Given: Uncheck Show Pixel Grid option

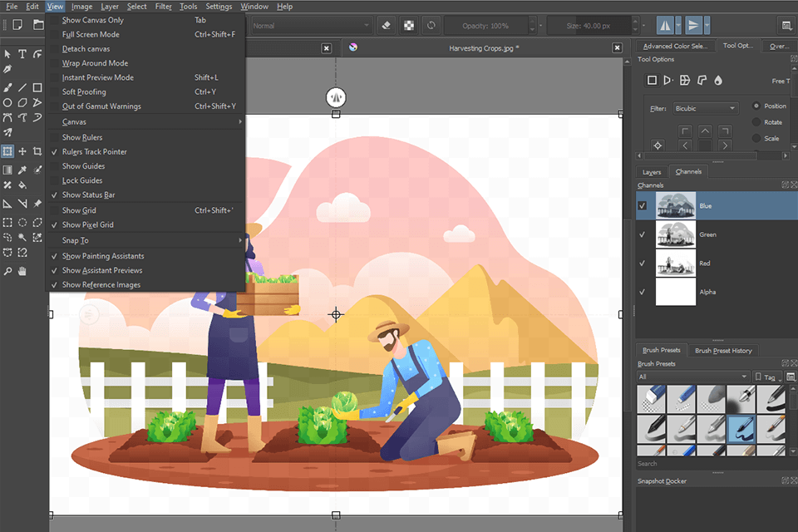Looking at the screenshot, I should point(87,224).
